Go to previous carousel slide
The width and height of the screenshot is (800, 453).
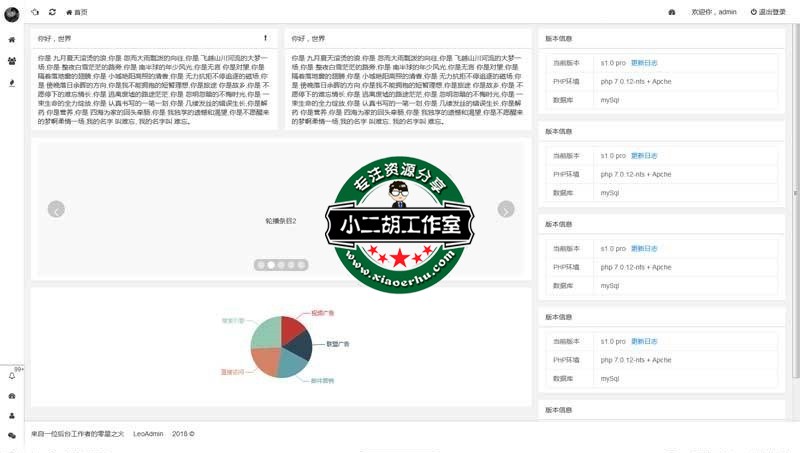[57, 210]
